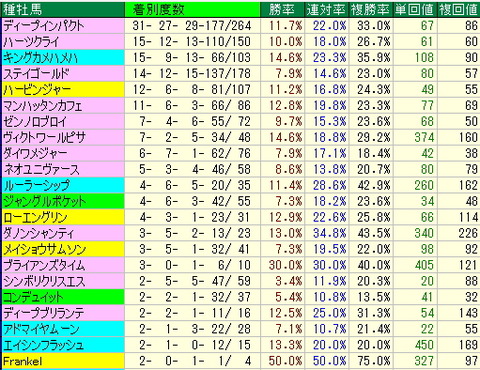The width and height of the screenshot is (480, 370).
Task: Sort by the 複勝率 column header
Action: pyautogui.click(x=370, y=9)
